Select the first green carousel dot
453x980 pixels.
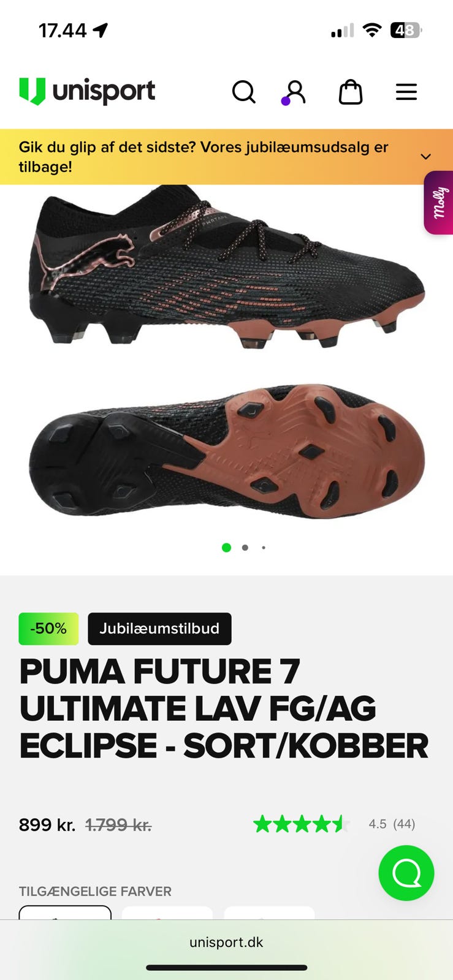(226, 548)
